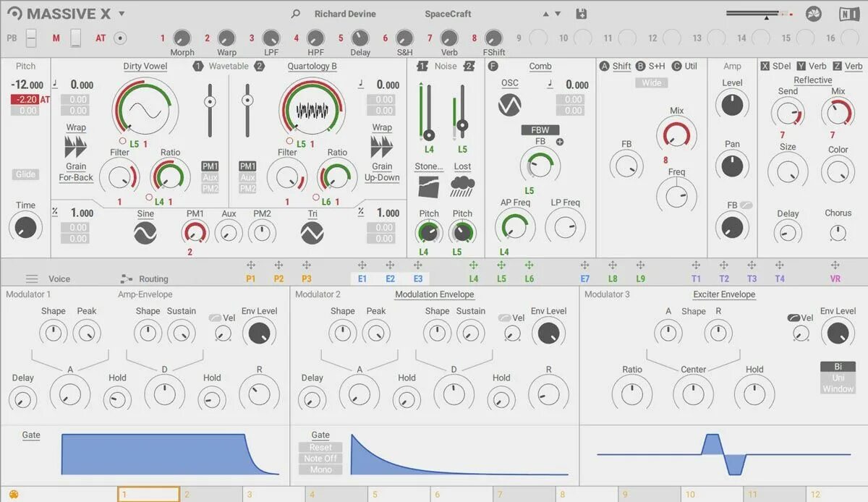Click the Wide button
Image resolution: width=868 pixels, height=502 pixels.
point(652,82)
